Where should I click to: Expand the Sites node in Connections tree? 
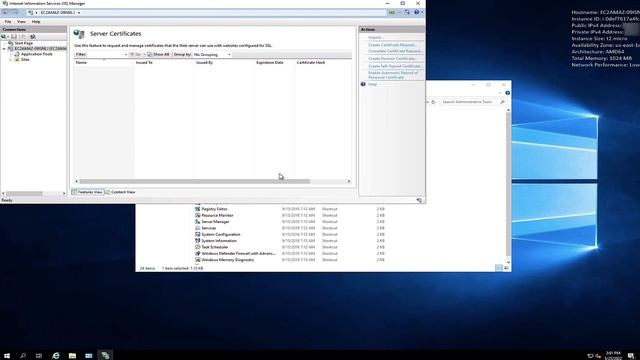coord(11,60)
